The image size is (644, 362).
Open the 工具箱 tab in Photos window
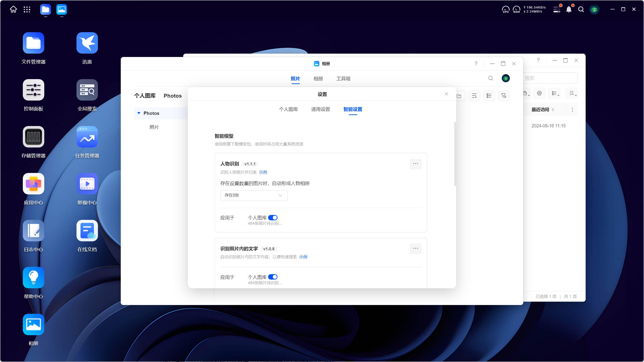pyautogui.click(x=343, y=79)
